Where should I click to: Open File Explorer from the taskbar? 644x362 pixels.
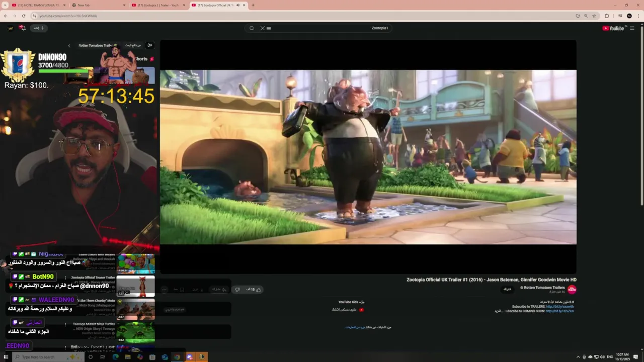pyautogui.click(x=128, y=357)
